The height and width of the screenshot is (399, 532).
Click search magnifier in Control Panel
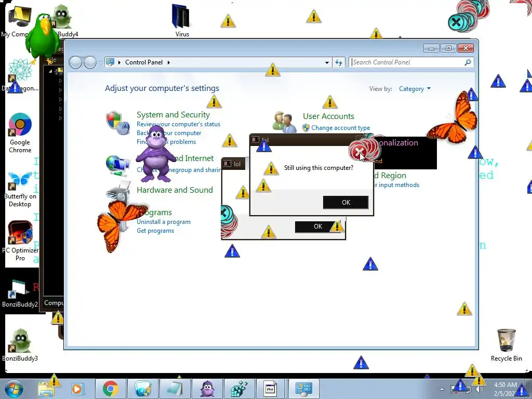(x=468, y=62)
